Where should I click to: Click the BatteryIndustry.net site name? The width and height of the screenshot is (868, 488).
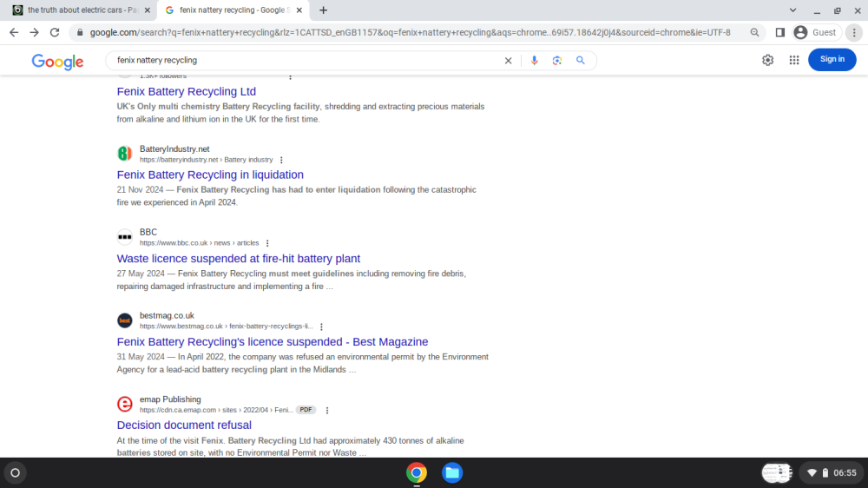click(x=174, y=149)
